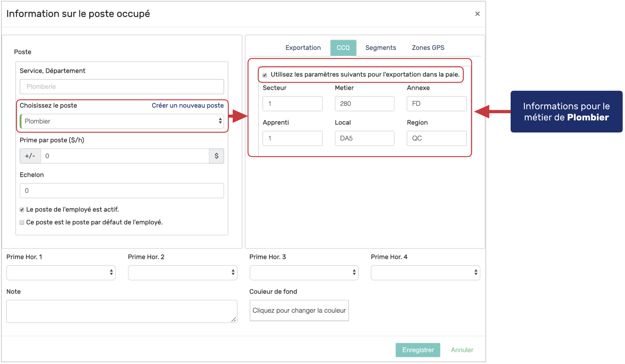Uncheck employee position is active checkbox
This screenshot has height=364, width=625.
tap(22, 210)
